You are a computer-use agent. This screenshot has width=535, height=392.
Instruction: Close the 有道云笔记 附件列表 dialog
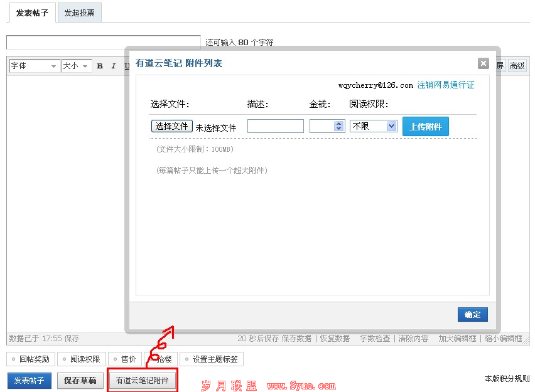(x=483, y=63)
